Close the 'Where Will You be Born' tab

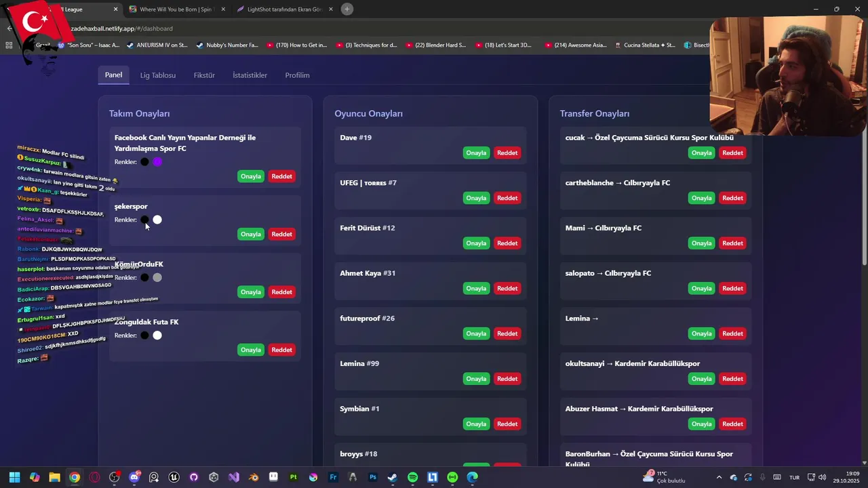[x=223, y=9]
